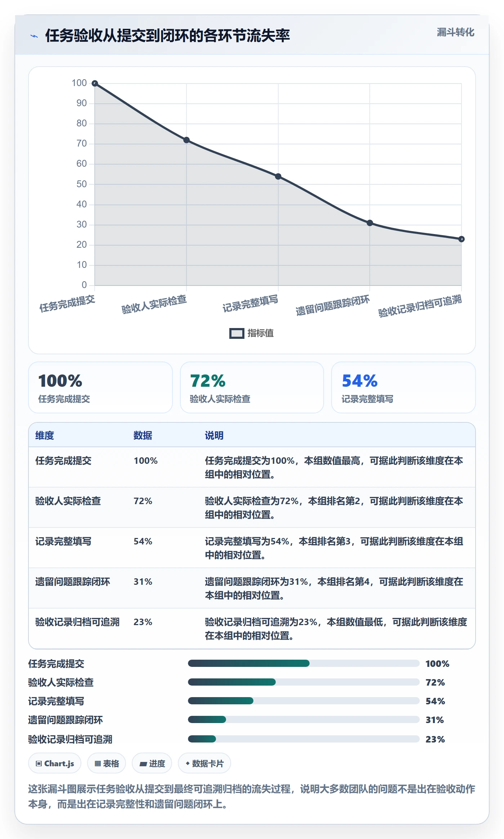Select the 数据卡片 tag chip
Screen dimensions: 504x839
[204, 763]
